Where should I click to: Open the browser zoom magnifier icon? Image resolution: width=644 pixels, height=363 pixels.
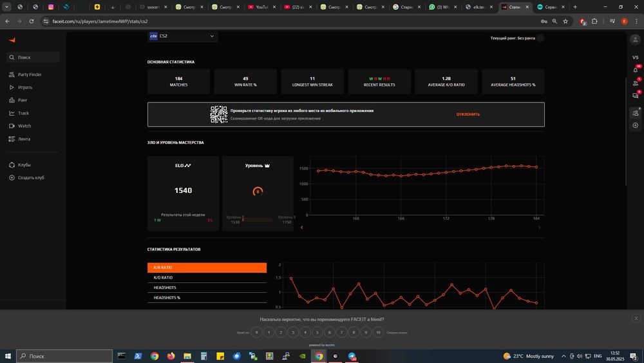point(554,21)
